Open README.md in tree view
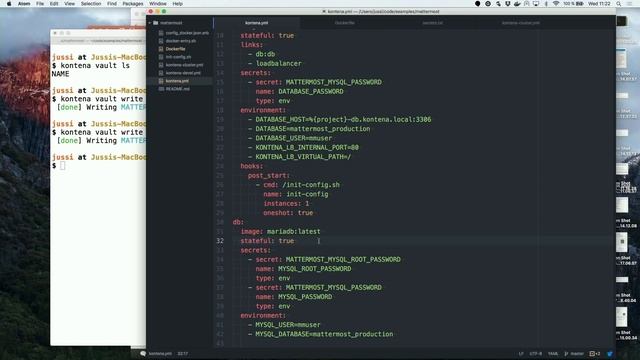 (178, 89)
